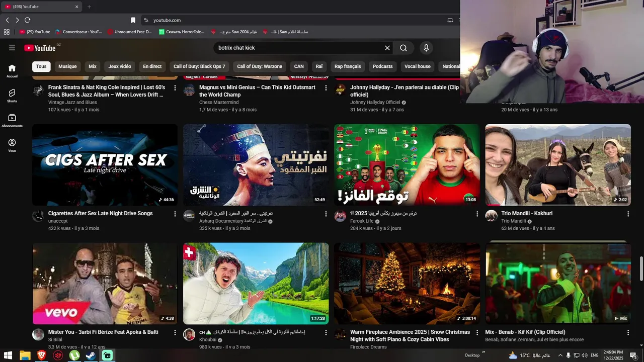Play the Switzerland village video thumbnail
The width and height of the screenshot is (644, 362).
coord(256,284)
